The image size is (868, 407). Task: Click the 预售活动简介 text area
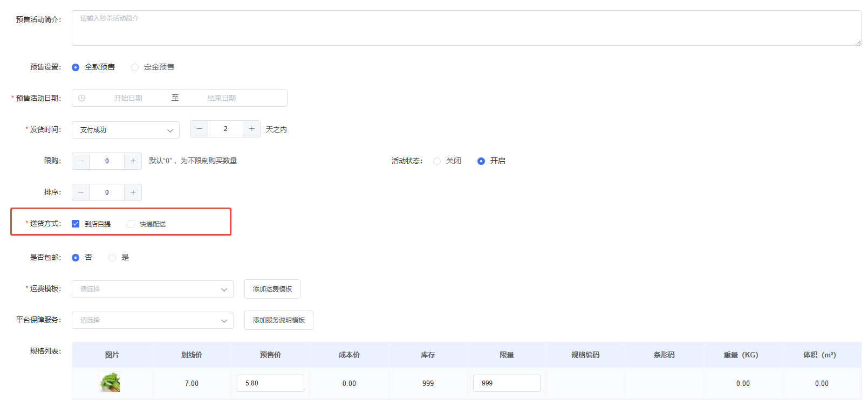click(x=466, y=28)
